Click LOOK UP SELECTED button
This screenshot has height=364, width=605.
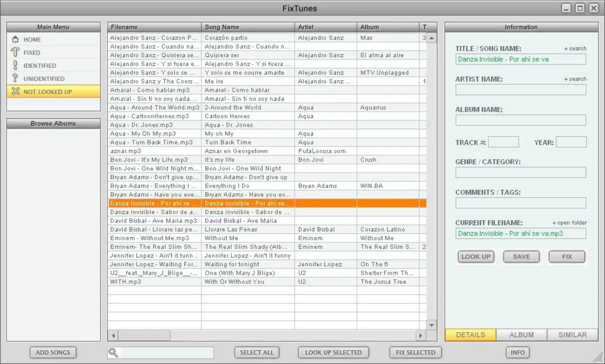[x=333, y=353]
